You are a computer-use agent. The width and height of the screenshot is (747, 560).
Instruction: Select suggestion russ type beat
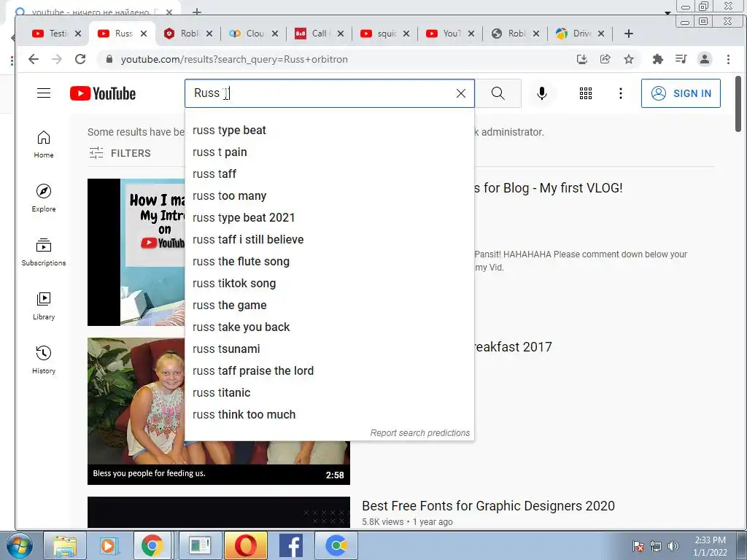coord(329,130)
